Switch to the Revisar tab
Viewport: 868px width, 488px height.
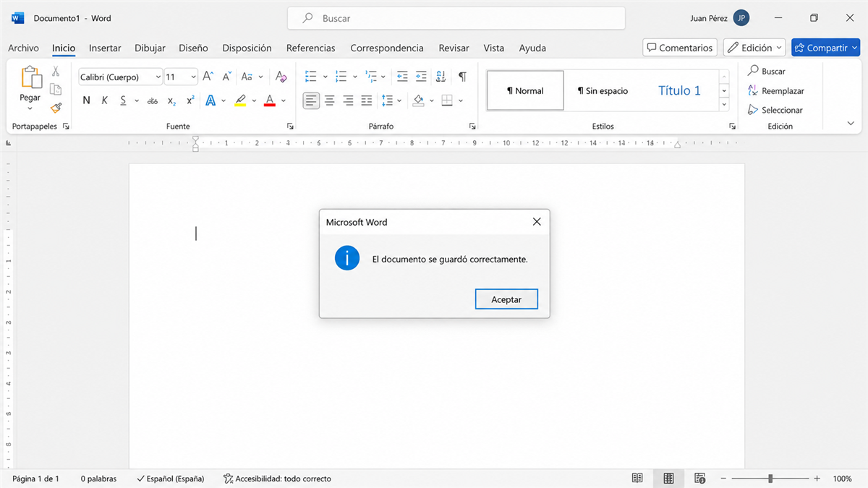pyautogui.click(x=453, y=48)
